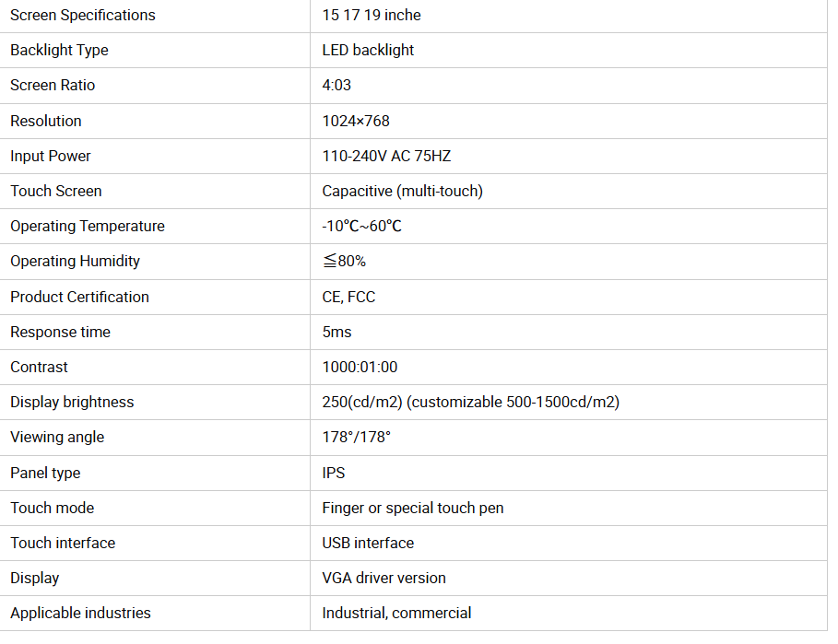Select the 1000:01:00 contrast value
The width and height of the screenshot is (838, 644).
coord(360,367)
